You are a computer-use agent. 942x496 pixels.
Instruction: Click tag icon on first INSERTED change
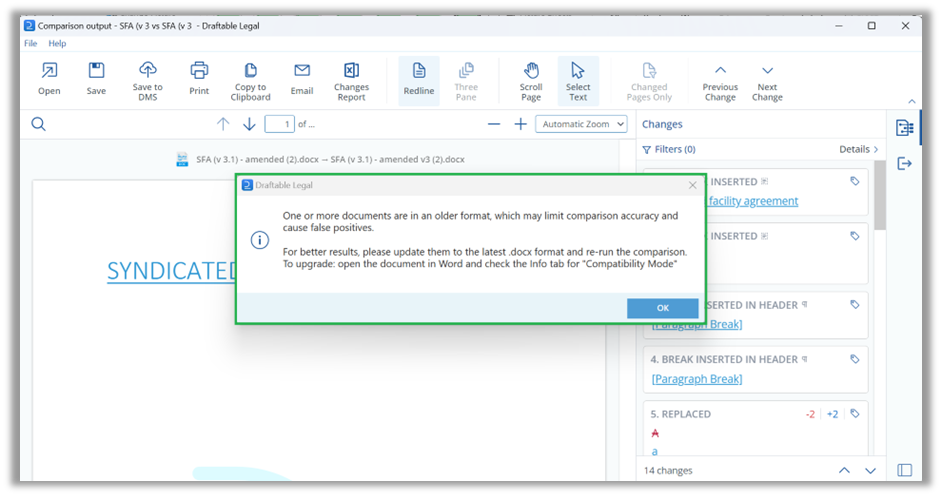pyautogui.click(x=855, y=181)
